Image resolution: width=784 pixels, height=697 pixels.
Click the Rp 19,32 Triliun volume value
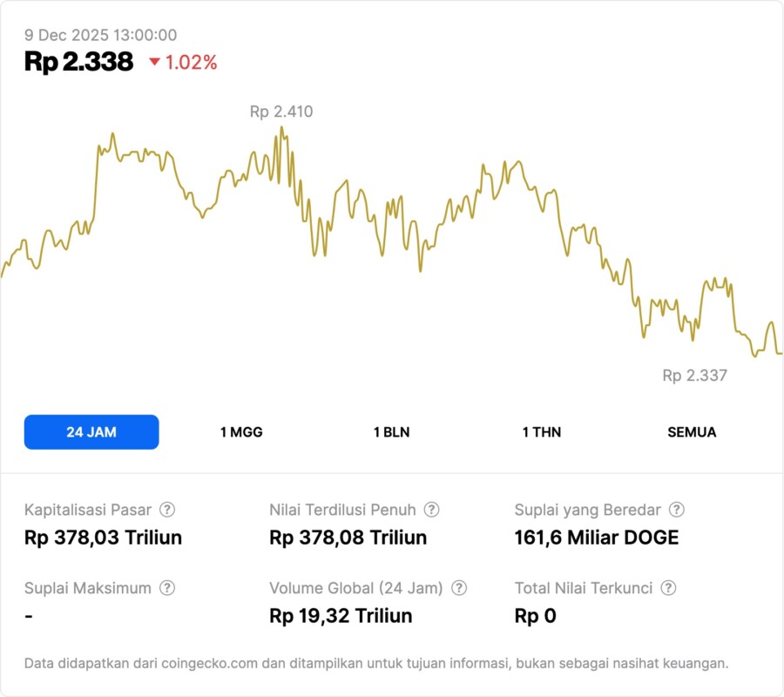341,616
